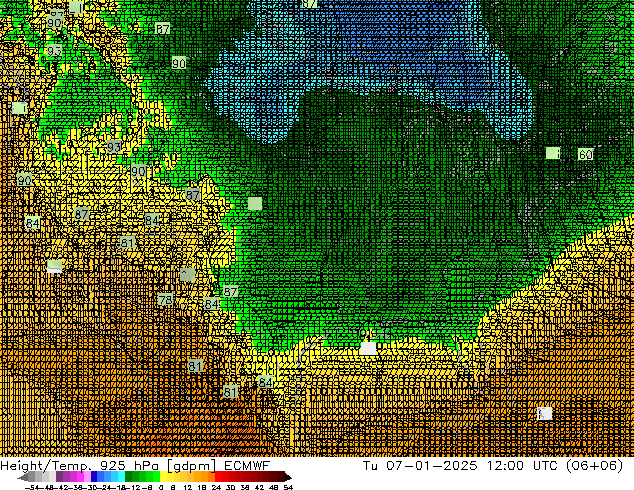Click the date '07-01-2025' text
Screen dimensions: 634x490
point(432,465)
